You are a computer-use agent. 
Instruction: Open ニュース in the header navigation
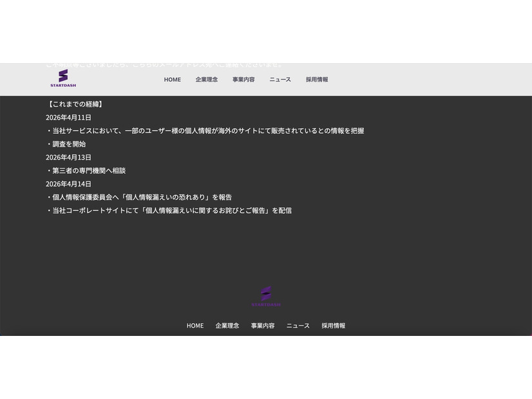(280, 80)
